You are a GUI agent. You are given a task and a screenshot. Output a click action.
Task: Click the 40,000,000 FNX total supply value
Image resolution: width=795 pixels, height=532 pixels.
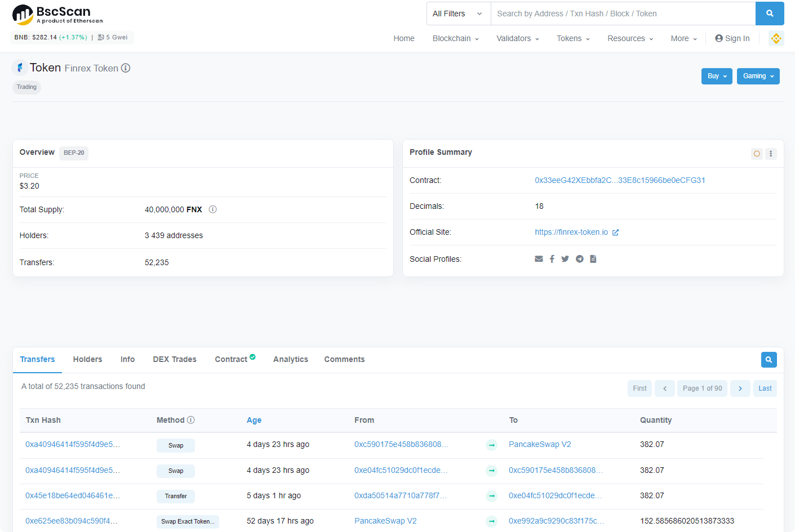(x=174, y=210)
